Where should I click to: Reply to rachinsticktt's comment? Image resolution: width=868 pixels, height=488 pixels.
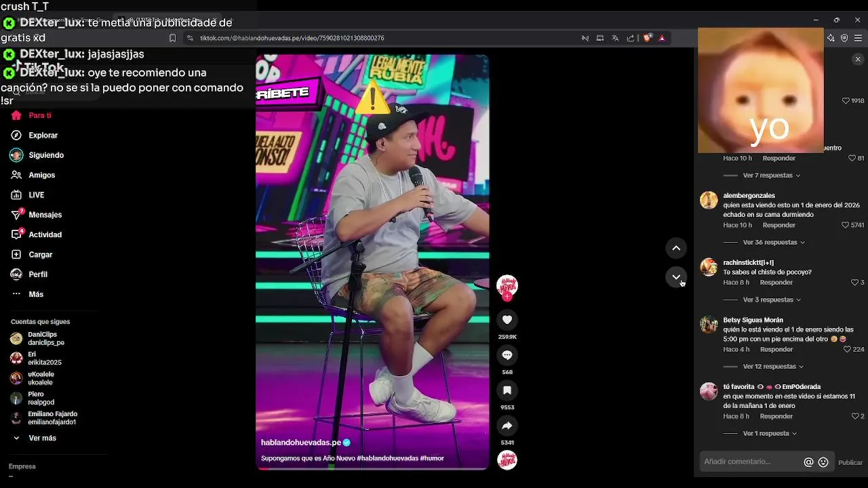tap(776, 283)
